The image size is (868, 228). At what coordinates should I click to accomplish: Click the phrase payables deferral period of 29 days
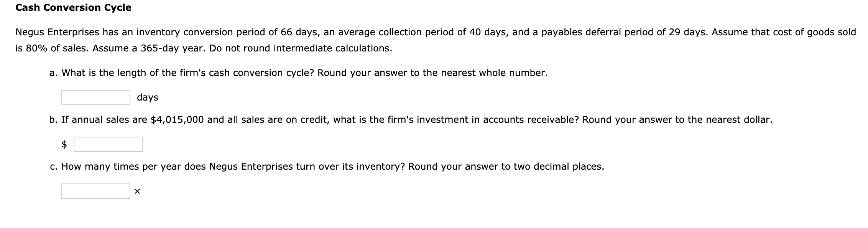[613, 32]
